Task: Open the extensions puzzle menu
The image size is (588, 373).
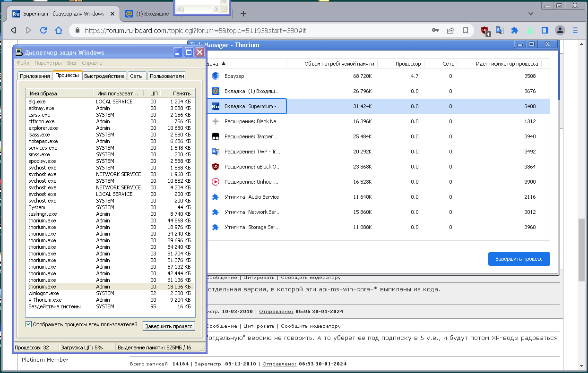Action: pos(515,30)
